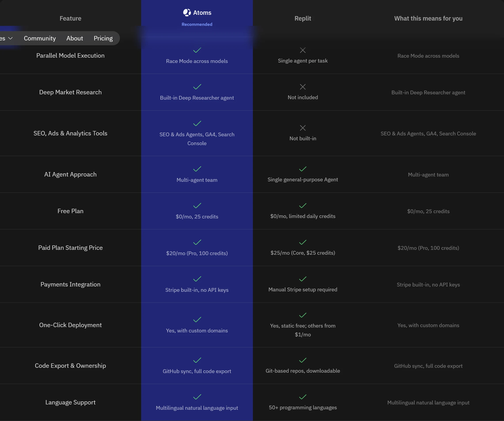Image resolution: width=504 pixels, height=421 pixels.
Task: Click 'Multilingual natural language input' in last column
Action: pyautogui.click(x=428, y=403)
